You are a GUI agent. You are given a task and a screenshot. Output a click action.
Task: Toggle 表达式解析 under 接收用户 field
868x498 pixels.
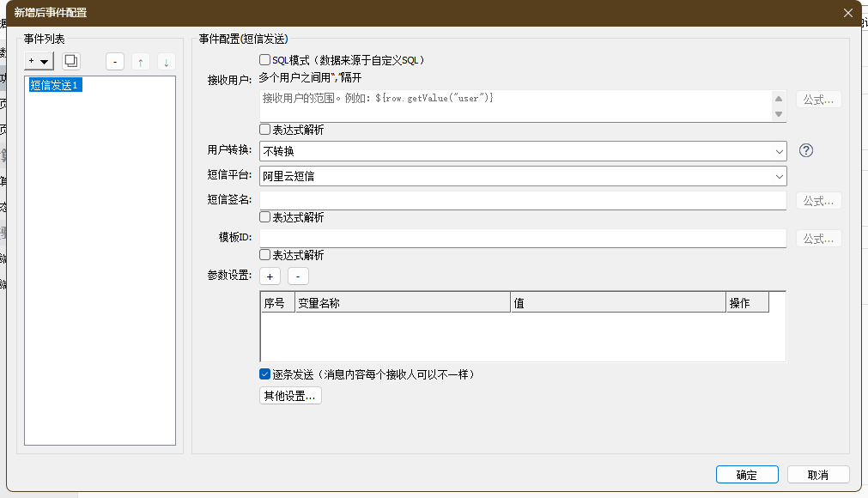pyautogui.click(x=265, y=130)
